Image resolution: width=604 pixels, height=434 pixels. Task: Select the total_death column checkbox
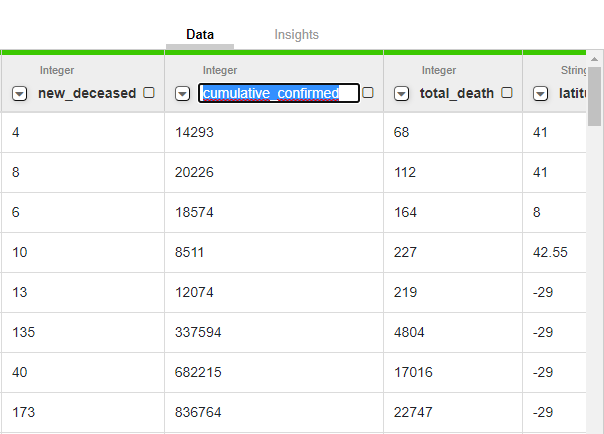point(507,92)
